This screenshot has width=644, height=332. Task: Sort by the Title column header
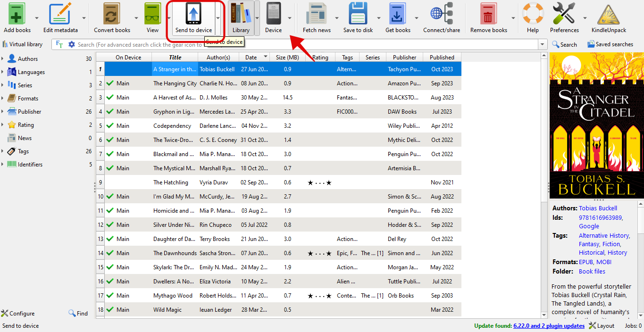click(175, 58)
